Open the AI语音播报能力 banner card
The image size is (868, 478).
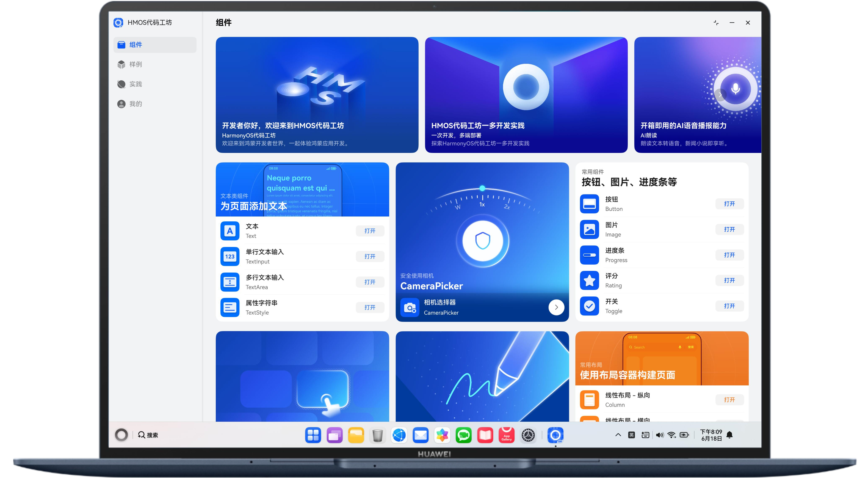[x=698, y=95]
